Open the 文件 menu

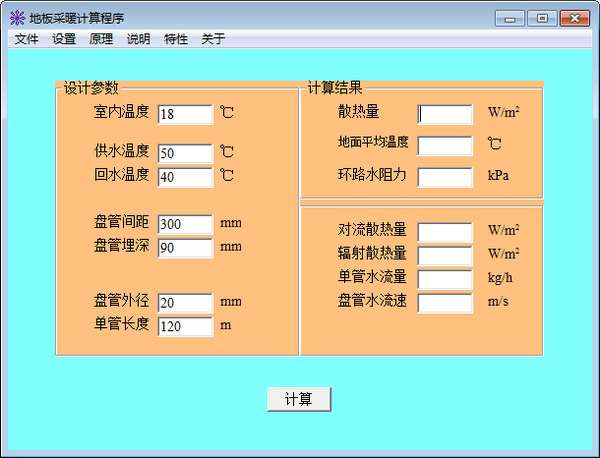point(26,39)
